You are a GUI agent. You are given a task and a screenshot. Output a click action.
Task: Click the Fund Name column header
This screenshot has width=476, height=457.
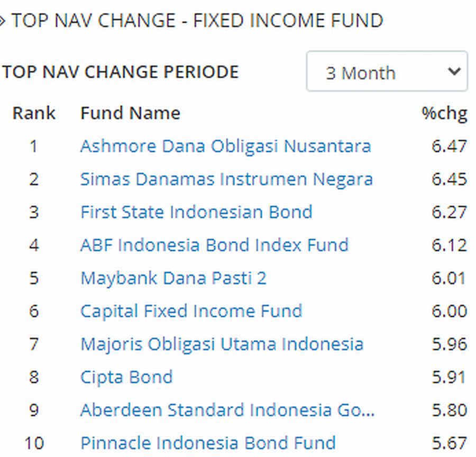pos(130,113)
